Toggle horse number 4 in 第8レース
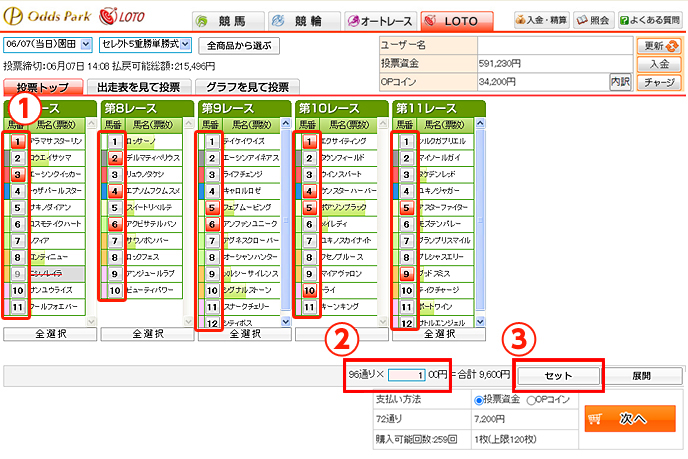Viewport: 688px width, 459px height. point(114,190)
